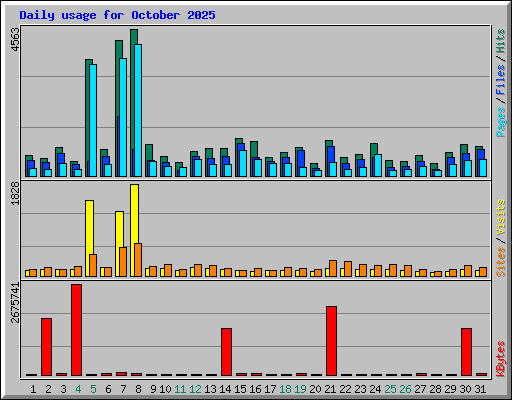512x400 pixels.
Task: Click green weekend day label 11
Action: pos(180,389)
